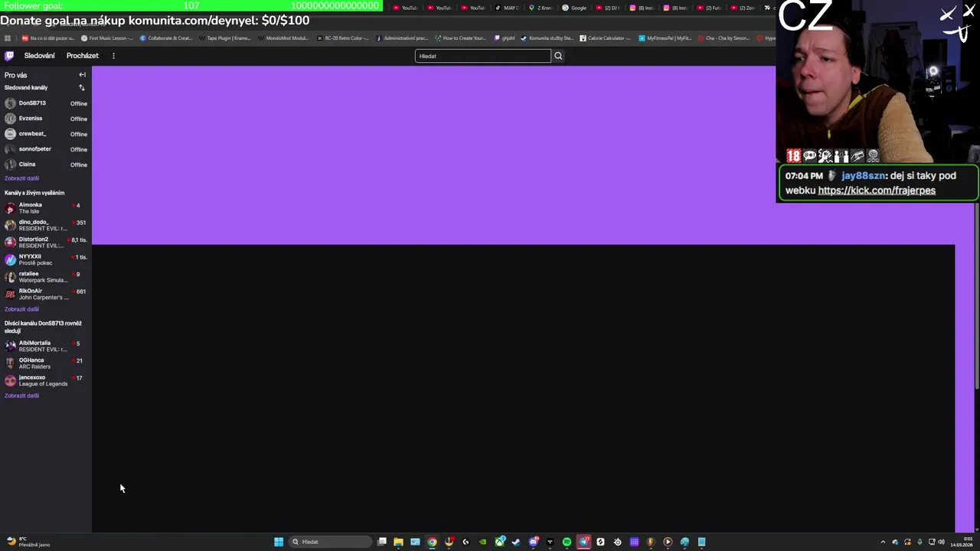Collapse the Pro vás sidebar
Image resolution: width=980 pixels, height=551 pixels.
[82, 75]
